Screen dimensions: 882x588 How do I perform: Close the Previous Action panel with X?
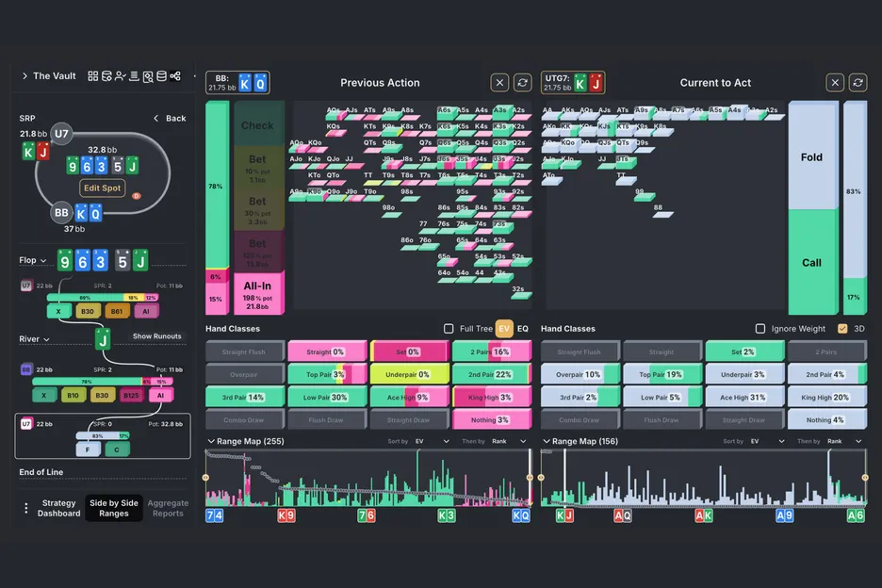500,83
